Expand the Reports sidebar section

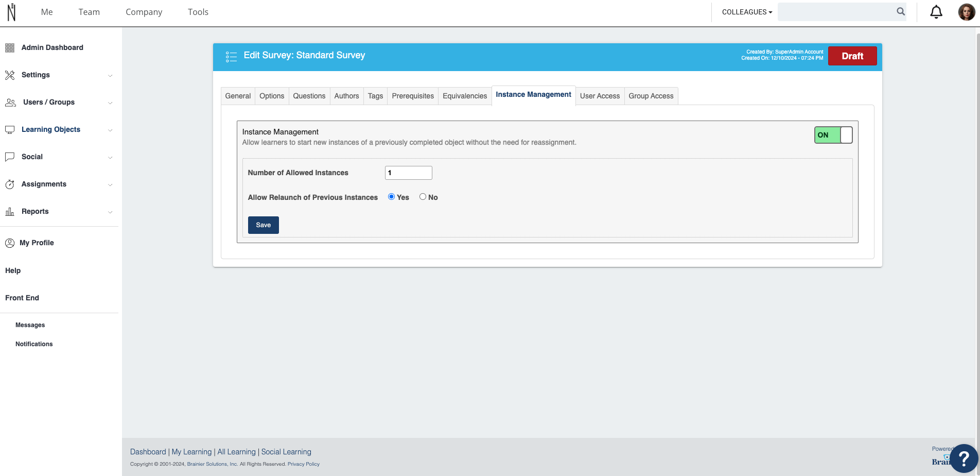pyautogui.click(x=110, y=212)
